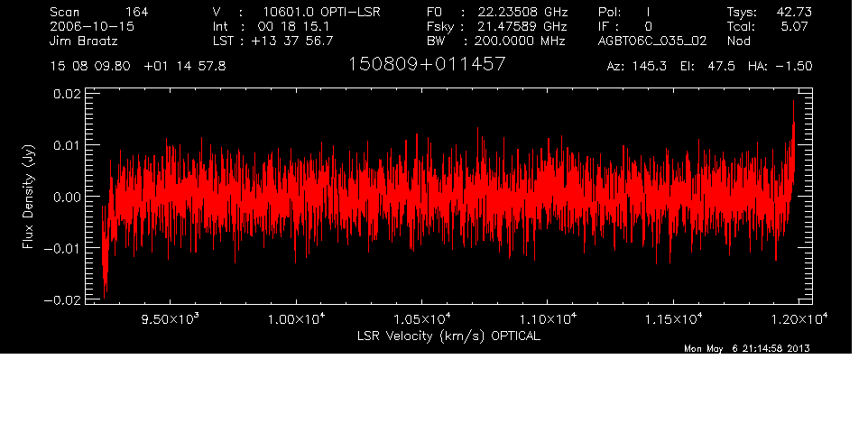The image size is (868, 442).
Task: Click the LSR Velocity (km/s) OPTICAL label
Action: [449, 336]
